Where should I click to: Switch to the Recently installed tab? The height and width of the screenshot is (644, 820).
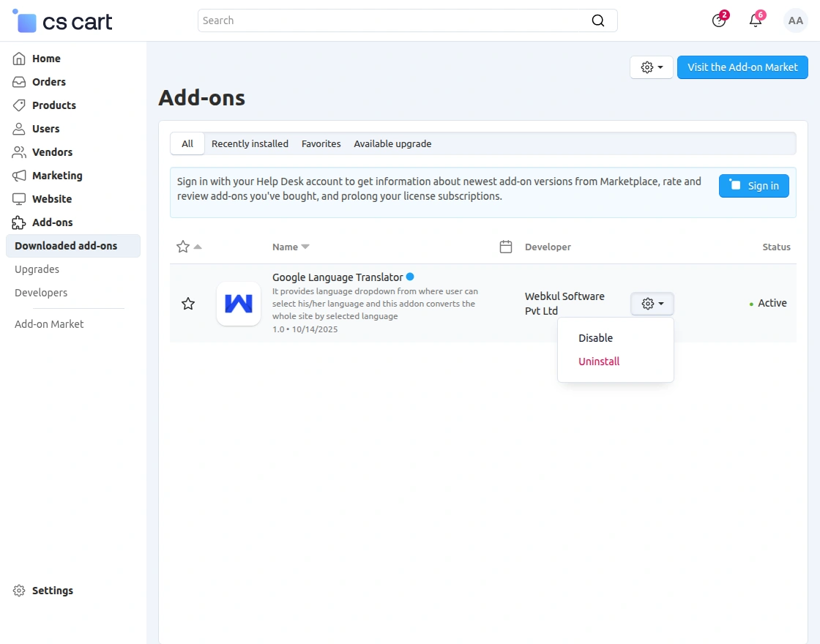point(250,143)
